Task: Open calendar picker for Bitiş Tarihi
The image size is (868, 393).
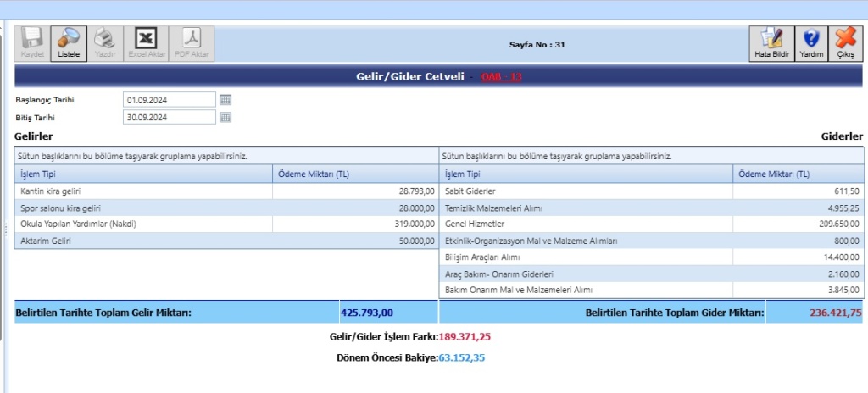Action: [225, 118]
